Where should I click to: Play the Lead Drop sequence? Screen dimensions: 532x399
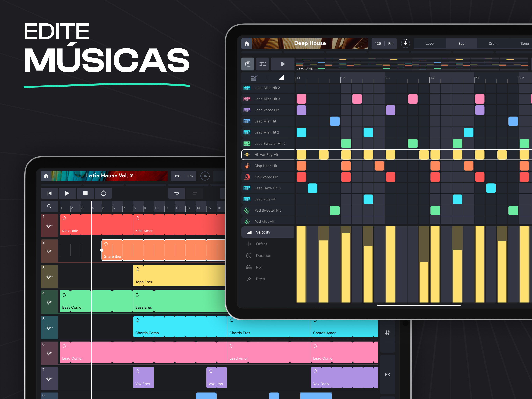283,64
